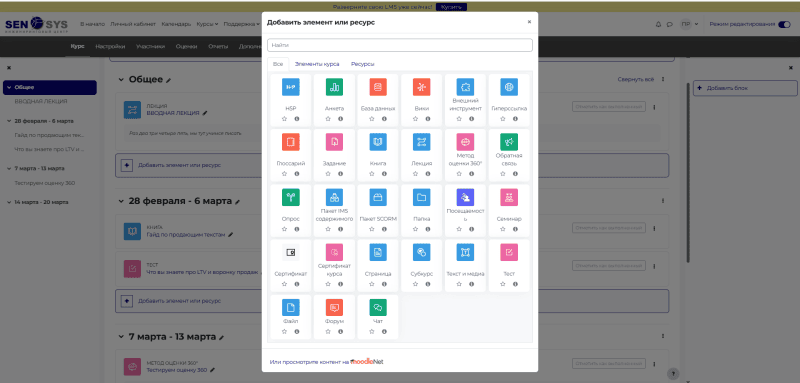
Task: Pick the Вики activity icon
Action: [x=421, y=87]
